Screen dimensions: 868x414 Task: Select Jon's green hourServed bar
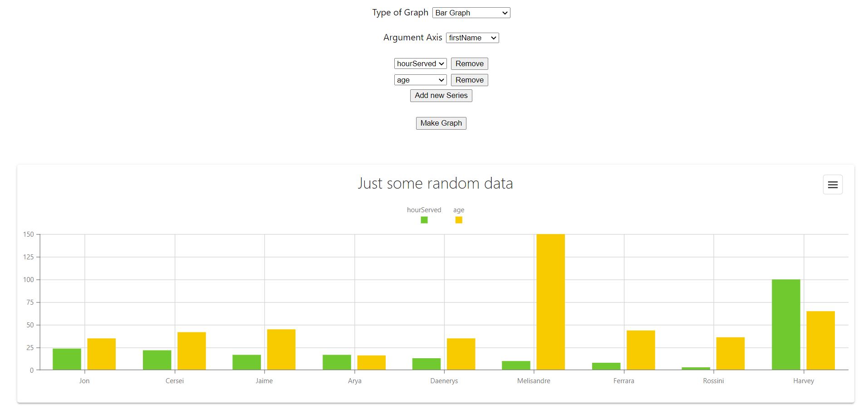67,359
